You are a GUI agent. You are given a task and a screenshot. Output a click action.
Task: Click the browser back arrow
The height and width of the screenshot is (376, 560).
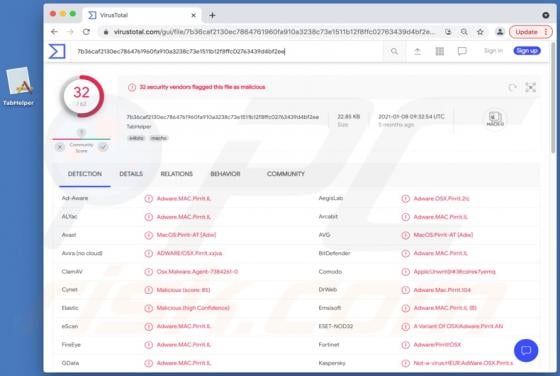pyautogui.click(x=54, y=32)
